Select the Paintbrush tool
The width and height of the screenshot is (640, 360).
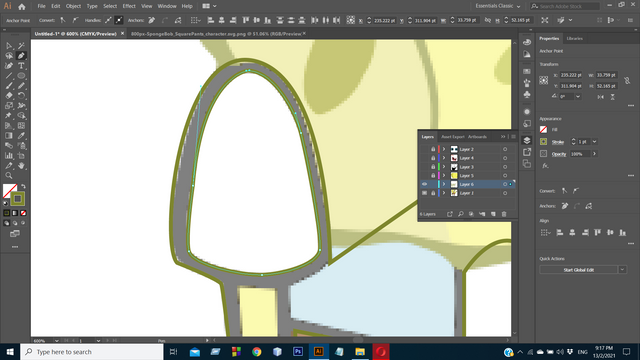tap(9, 86)
